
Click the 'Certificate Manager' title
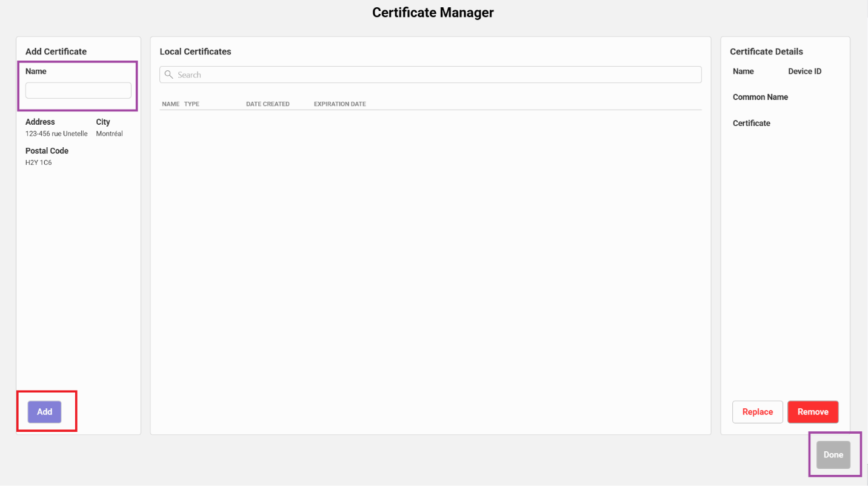coord(433,12)
